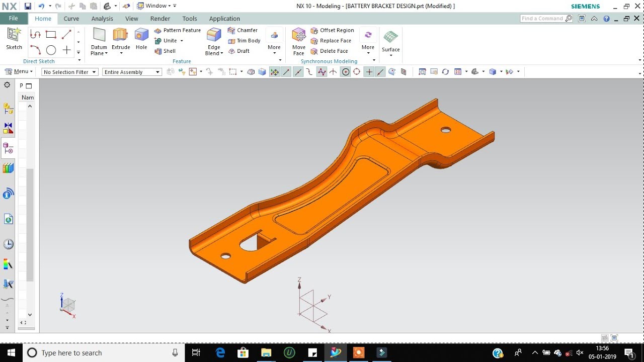Switch to the Application ribbon tab
The width and height of the screenshot is (644, 362).
(x=224, y=19)
